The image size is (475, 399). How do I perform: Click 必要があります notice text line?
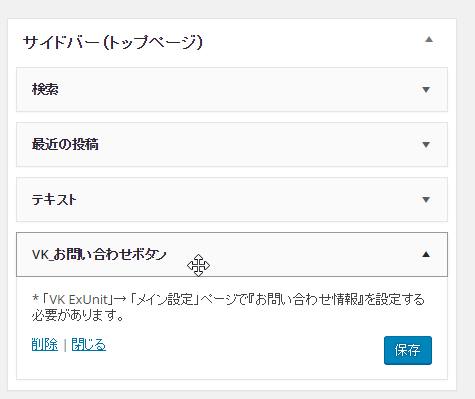tap(78, 315)
